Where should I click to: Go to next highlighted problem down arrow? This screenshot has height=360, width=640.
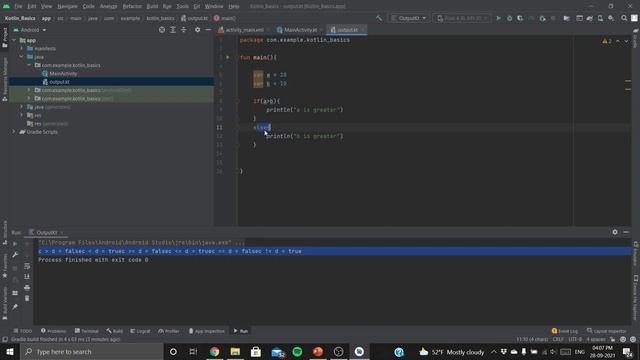(626, 41)
